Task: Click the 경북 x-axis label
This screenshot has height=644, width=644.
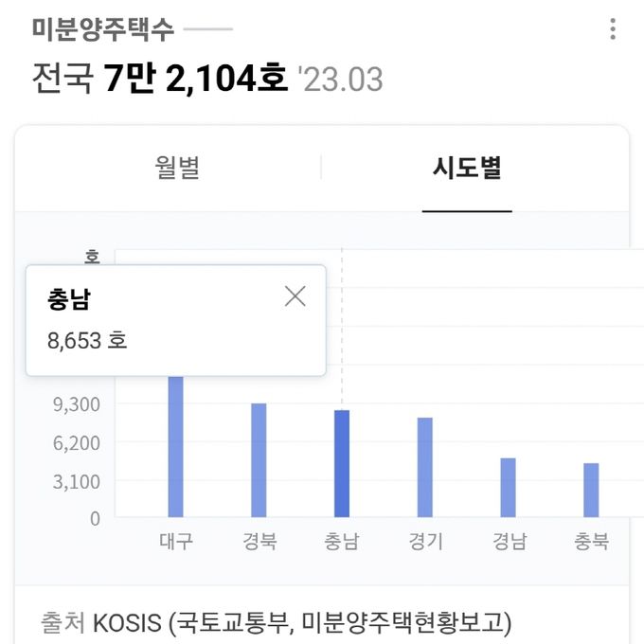Action: coord(259,541)
